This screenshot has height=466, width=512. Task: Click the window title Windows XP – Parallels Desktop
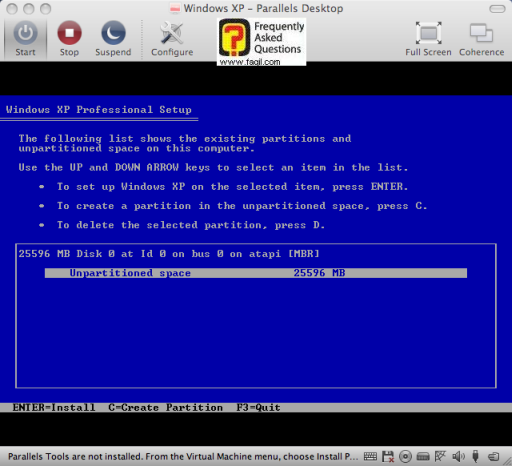[x=263, y=8]
